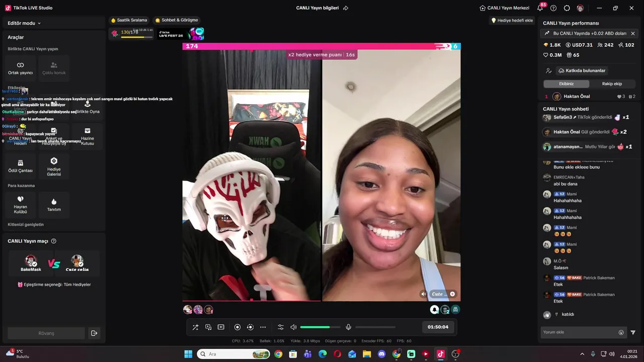Click the replay clip record icon
This screenshot has height=362, width=644.
coord(250,327)
